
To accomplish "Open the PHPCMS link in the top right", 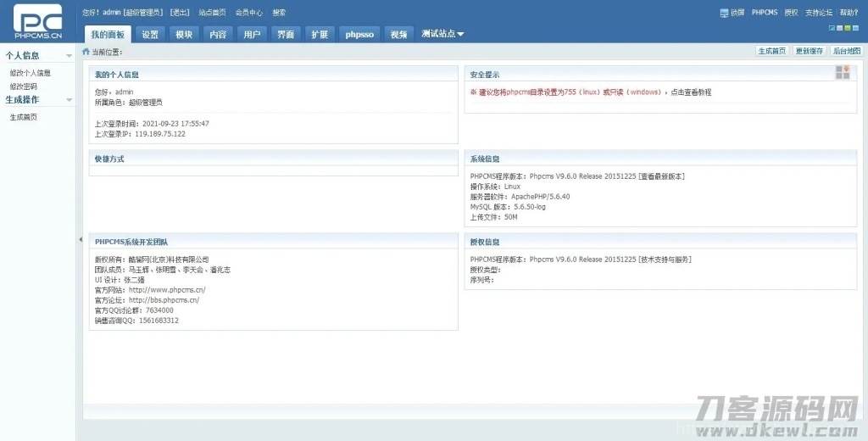I will tap(765, 12).
